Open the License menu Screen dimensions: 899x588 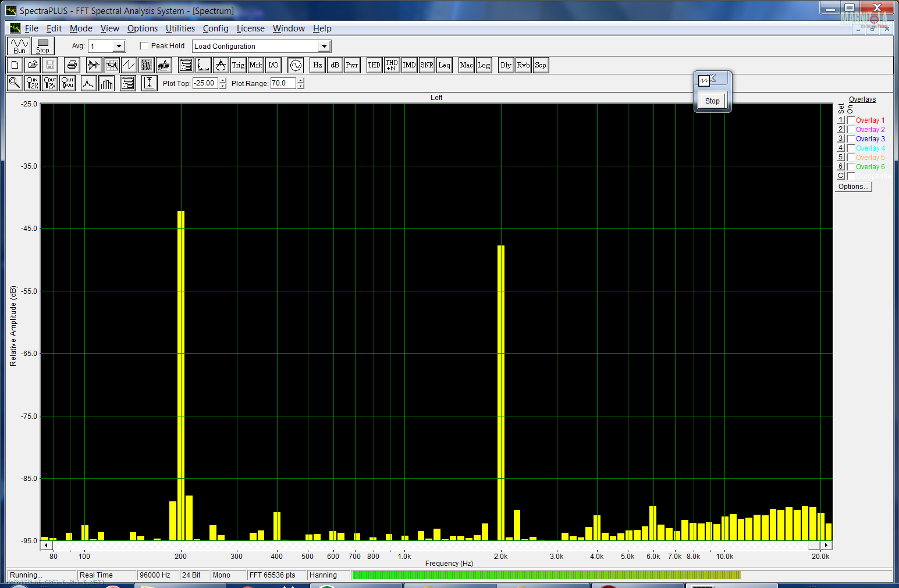pos(250,28)
